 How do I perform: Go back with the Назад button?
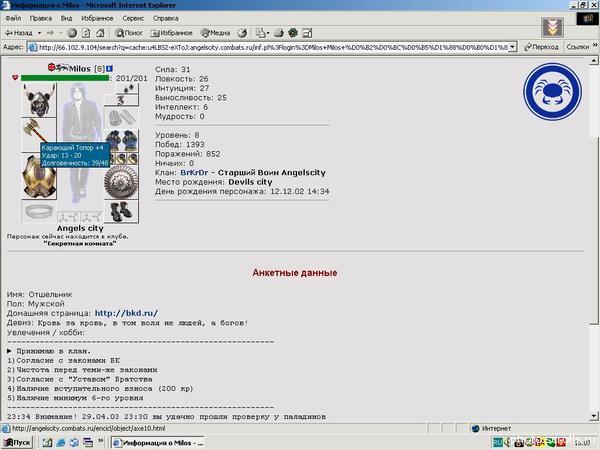[18, 33]
